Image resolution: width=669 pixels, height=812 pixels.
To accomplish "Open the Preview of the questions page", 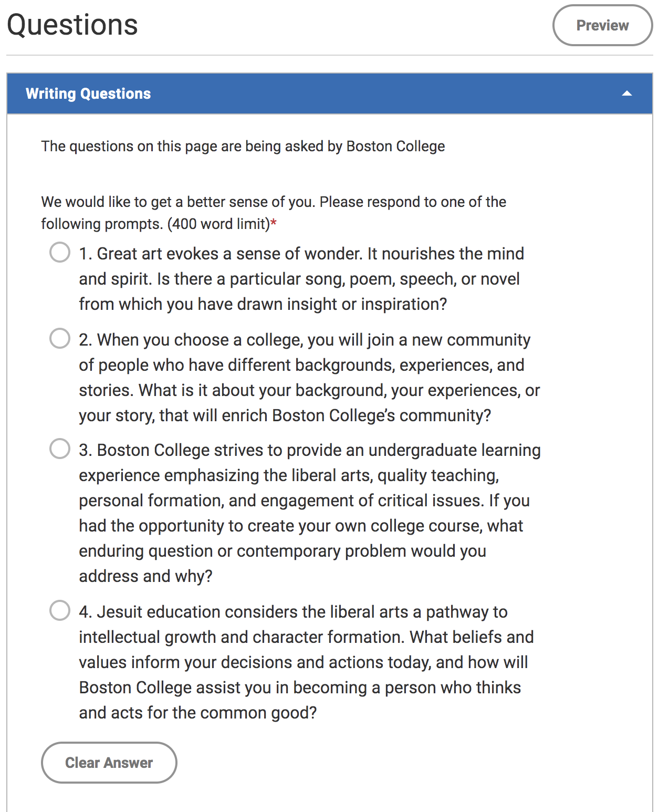I will click(602, 25).
